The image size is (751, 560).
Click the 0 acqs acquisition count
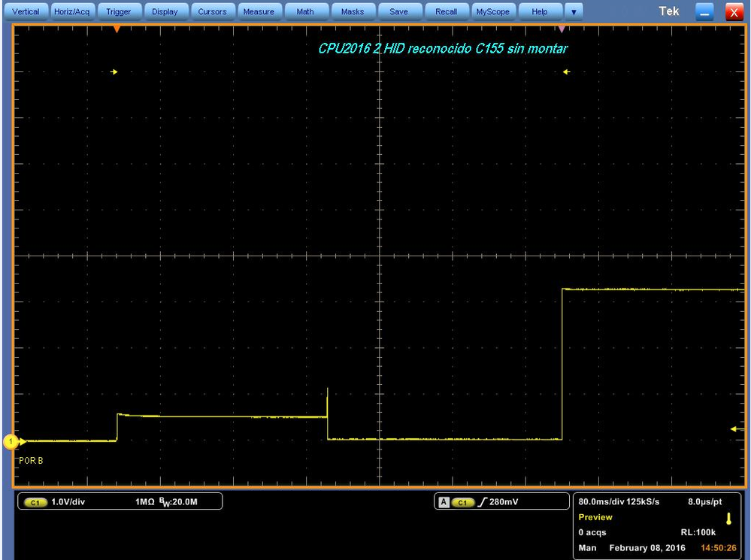[592, 533]
